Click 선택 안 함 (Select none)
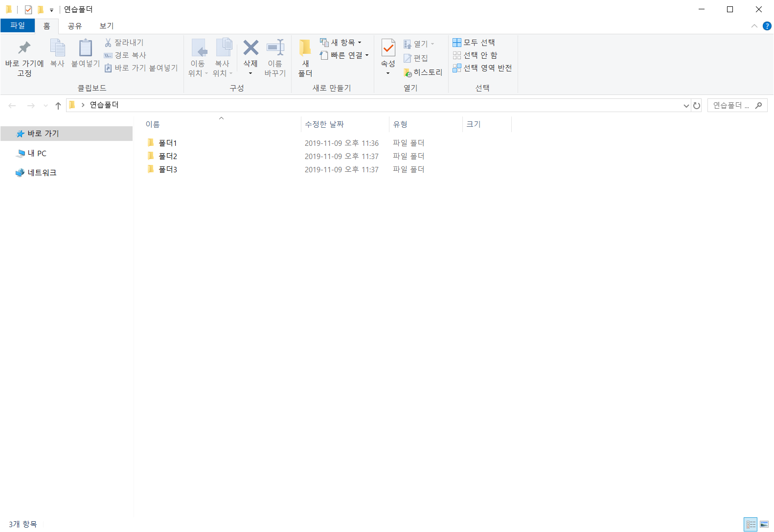 coord(475,55)
